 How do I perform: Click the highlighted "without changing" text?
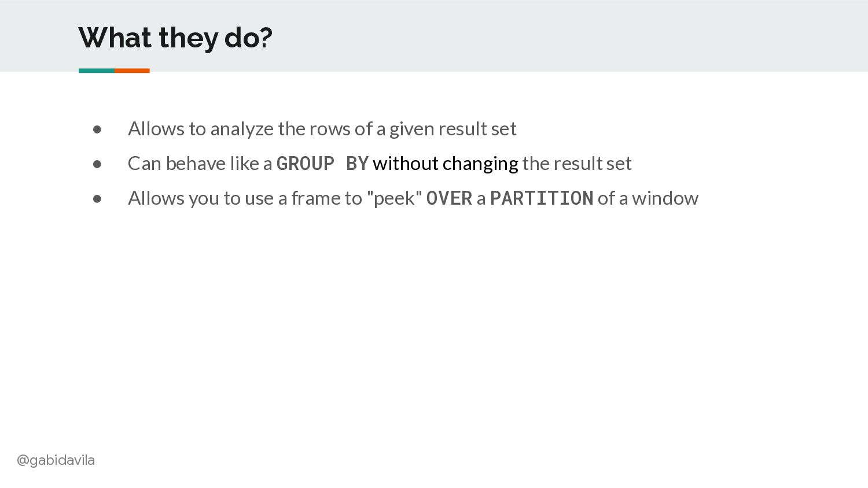[x=446, y=164]
